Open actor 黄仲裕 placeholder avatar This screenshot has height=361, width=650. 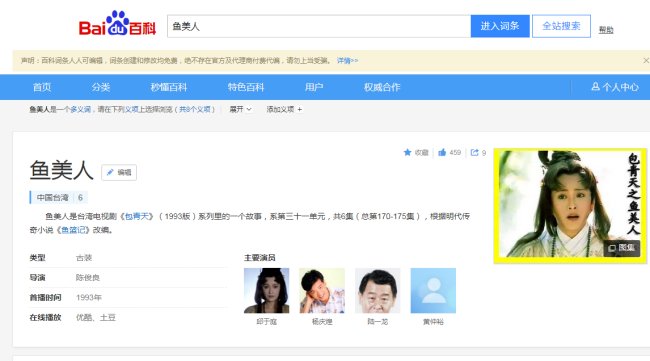pos(433,291)
